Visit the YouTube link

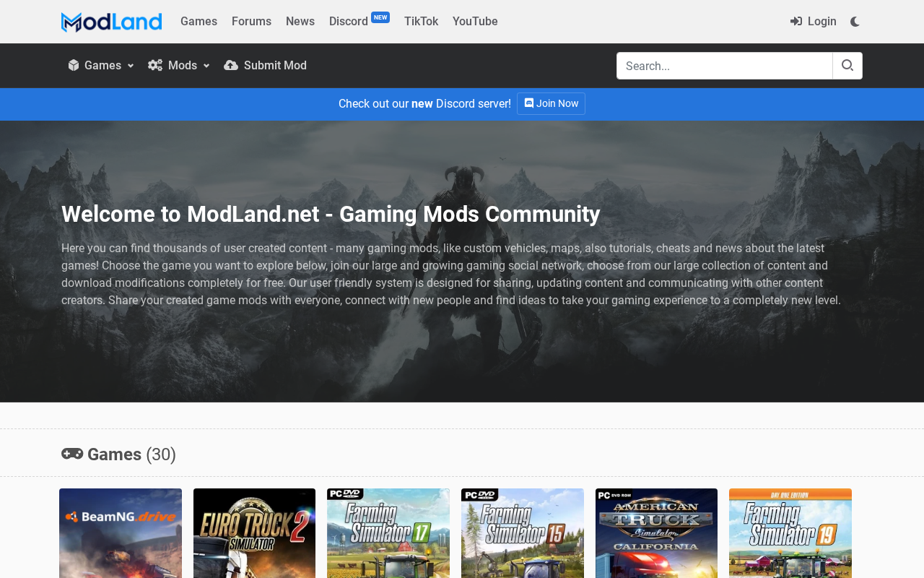475,22
